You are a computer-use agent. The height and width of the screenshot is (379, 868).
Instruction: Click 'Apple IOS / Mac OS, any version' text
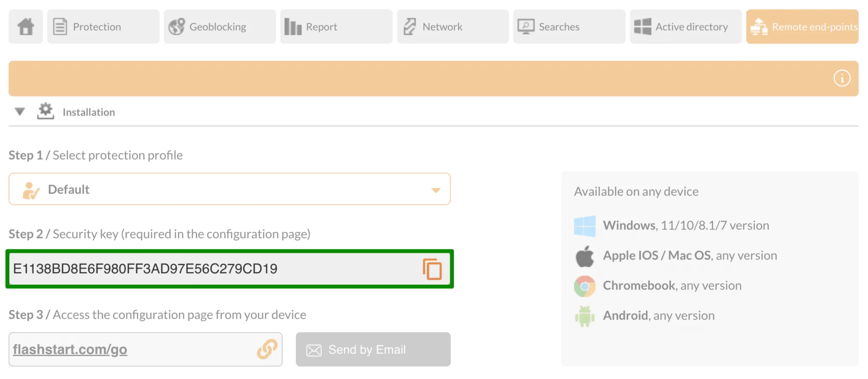[690, 256]
